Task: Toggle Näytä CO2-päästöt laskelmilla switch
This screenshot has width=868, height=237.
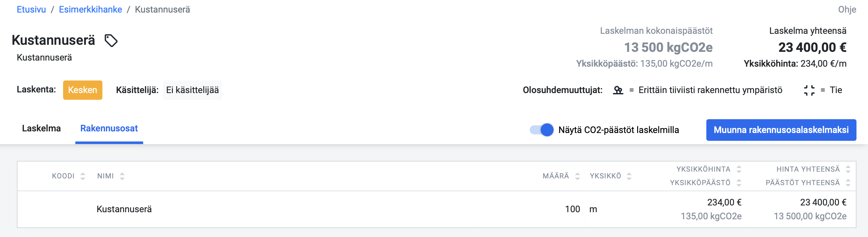Action: coord(542,130)
